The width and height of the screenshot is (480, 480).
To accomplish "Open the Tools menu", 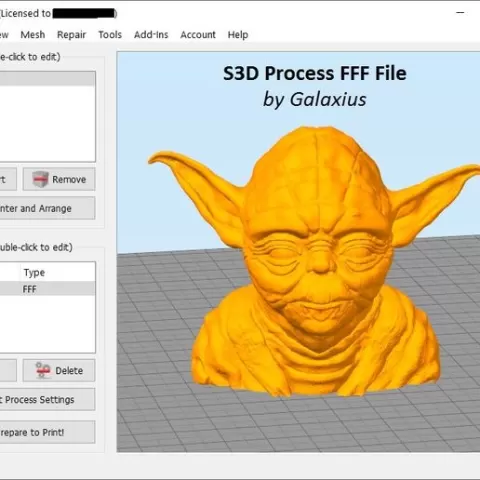I will coord(110,35).
